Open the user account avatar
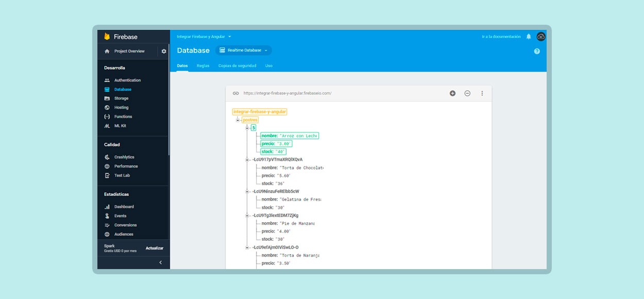This screenshot has width=644, height=299. click(541, 37)
